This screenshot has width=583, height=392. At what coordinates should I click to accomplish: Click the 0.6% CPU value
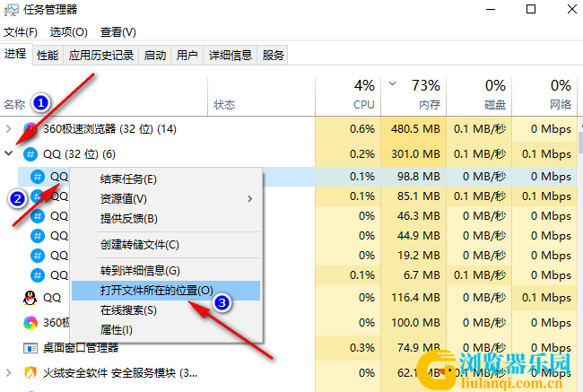362,129
